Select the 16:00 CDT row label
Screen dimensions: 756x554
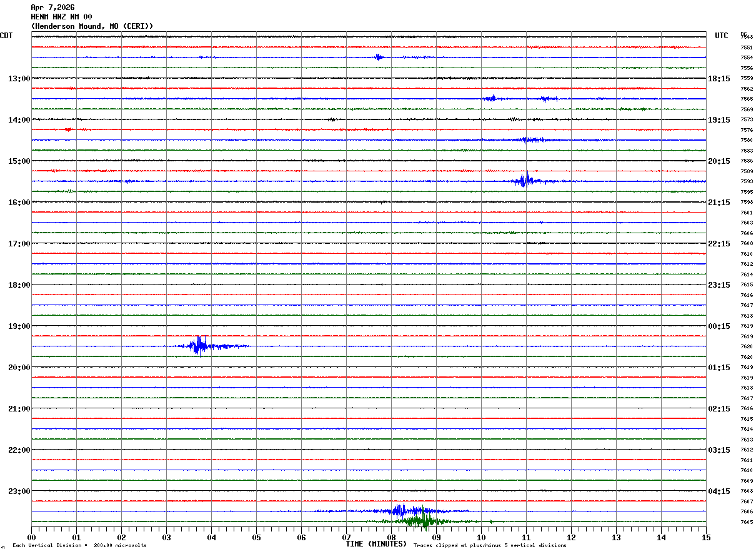[x=19, y=203]
